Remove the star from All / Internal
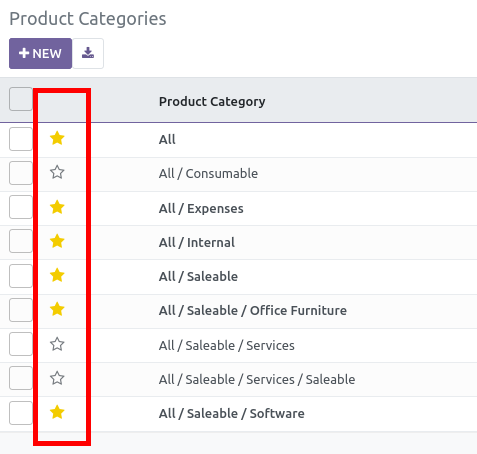Screen dimensions: 477x454 [x=57, y=241]
